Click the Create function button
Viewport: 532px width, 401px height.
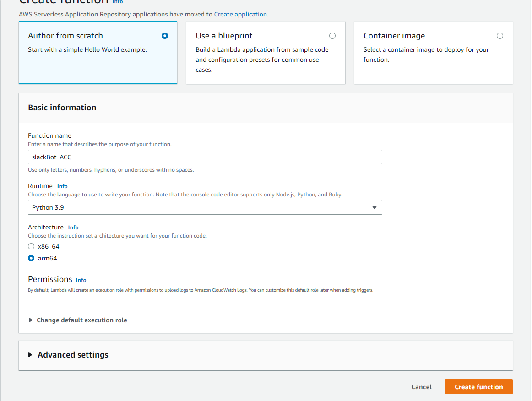478,386
